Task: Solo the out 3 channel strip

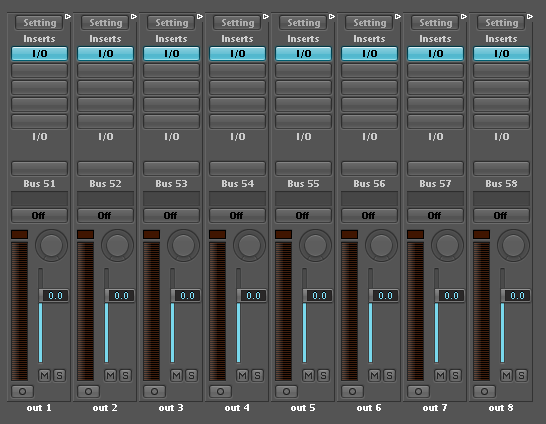Action: point(192,375)
